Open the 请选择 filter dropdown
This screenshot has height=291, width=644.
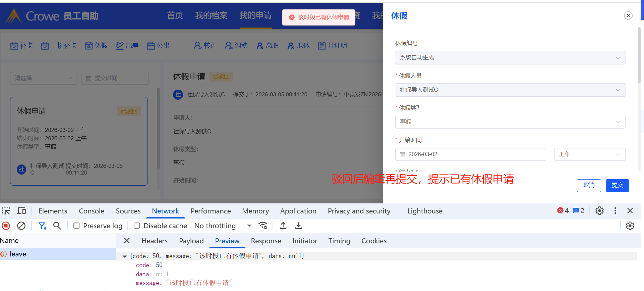[44, 78]
